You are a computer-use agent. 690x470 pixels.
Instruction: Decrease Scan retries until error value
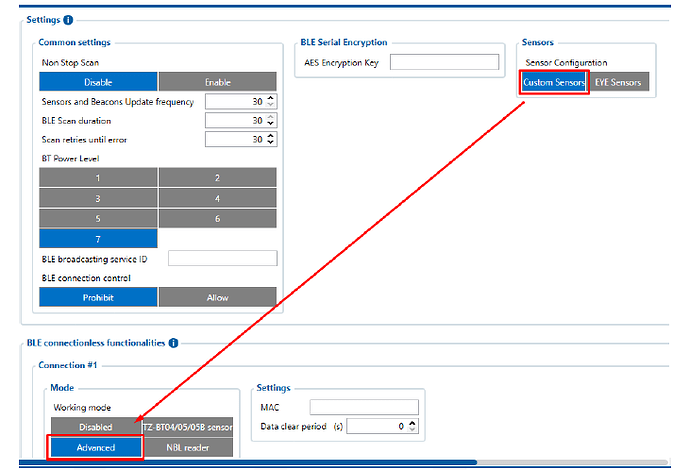point(271,143)
